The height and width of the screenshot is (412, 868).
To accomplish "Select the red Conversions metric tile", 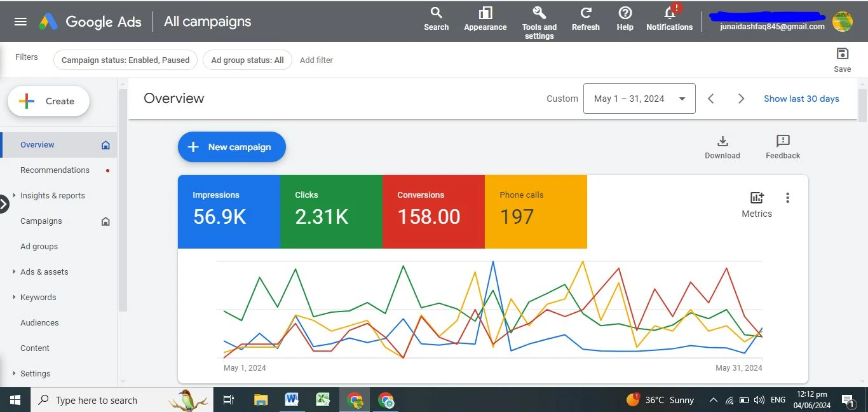I will pyautogui.click(x=433, y=212).
